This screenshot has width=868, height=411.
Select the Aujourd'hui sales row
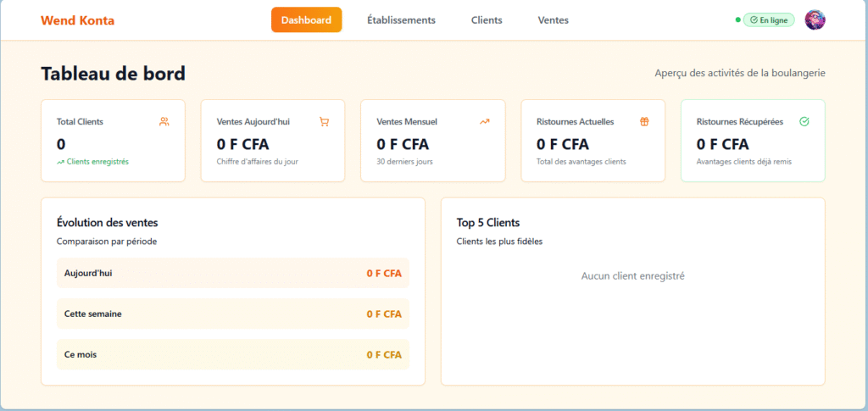coord(232,273)
